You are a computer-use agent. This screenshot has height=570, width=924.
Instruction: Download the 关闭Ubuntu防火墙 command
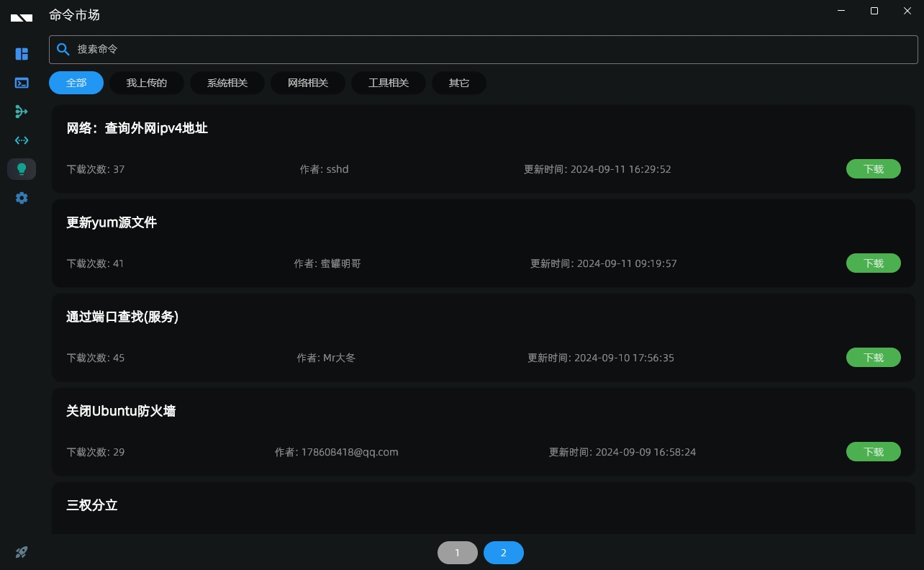tap(874, 452)
